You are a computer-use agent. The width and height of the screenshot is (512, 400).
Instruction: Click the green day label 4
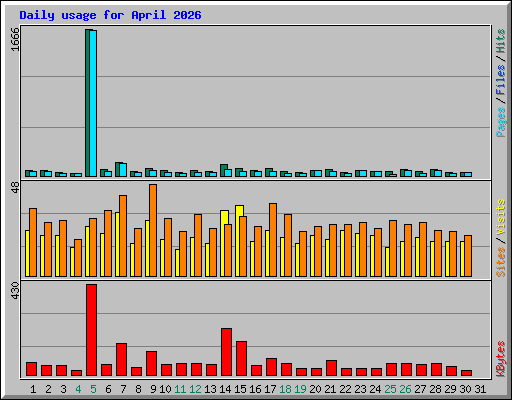click(x=78, y=389)
